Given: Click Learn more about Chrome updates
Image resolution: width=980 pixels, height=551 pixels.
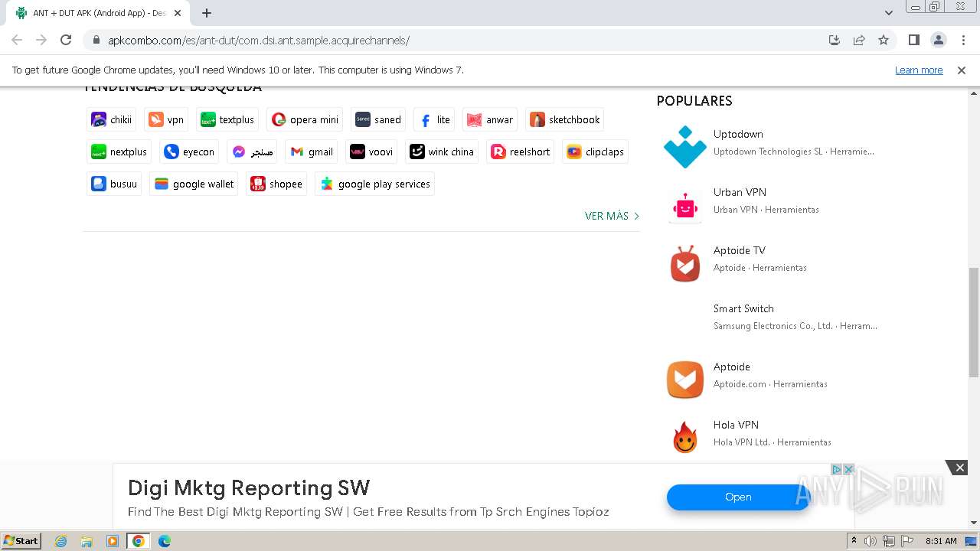Looking at the screenshot, I should (x=919, y=70).
